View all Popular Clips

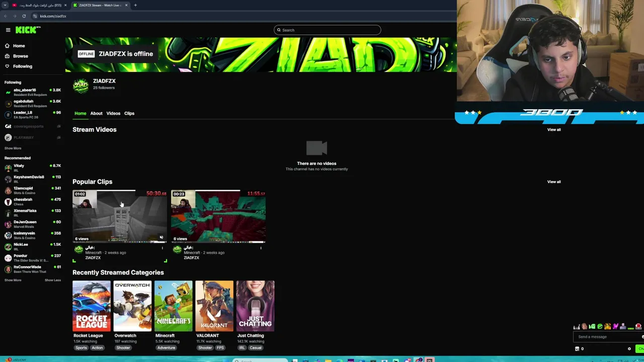click(x=554, y=182)
